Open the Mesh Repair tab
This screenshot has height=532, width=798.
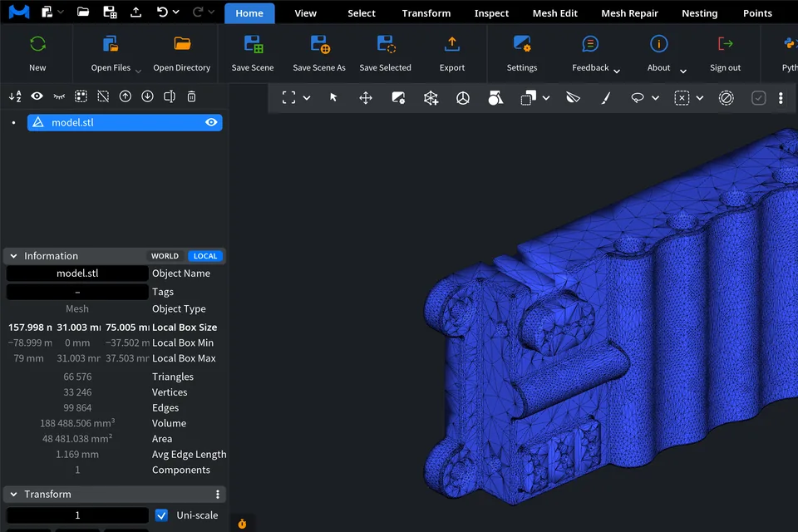[629, 13]
